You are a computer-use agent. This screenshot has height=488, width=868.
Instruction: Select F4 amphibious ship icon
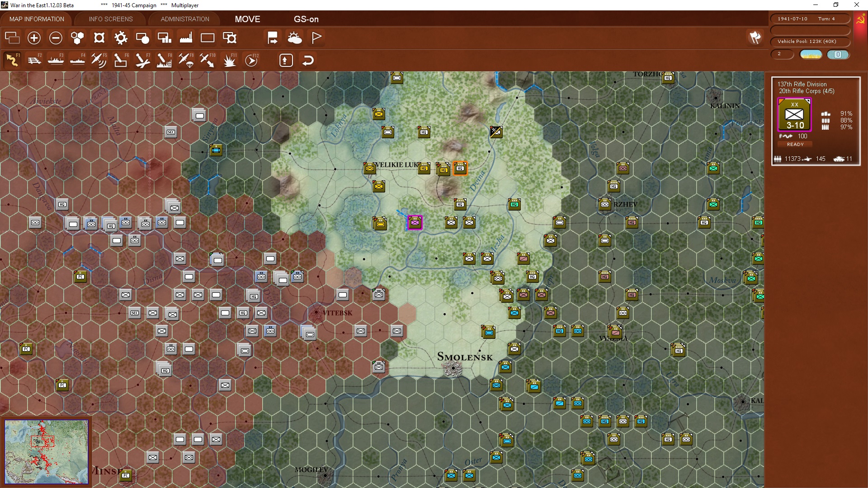77,60
